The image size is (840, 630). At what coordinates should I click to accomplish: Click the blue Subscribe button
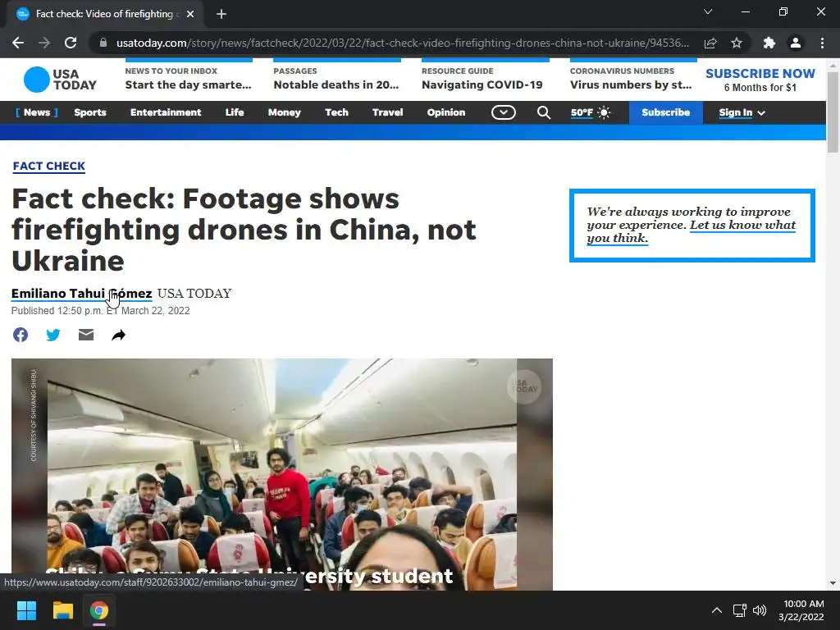(x=666, y=112)
